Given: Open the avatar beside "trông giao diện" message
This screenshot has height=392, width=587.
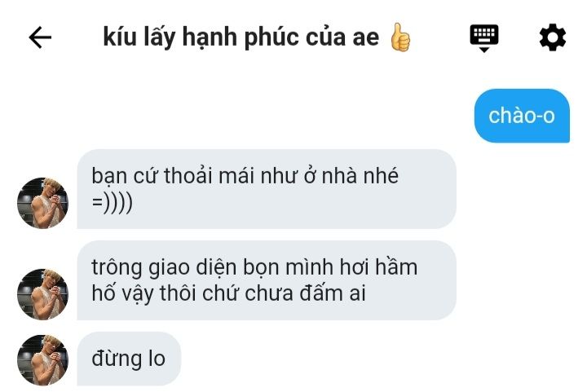Looking at the screenshot, I should click(42, 294).
